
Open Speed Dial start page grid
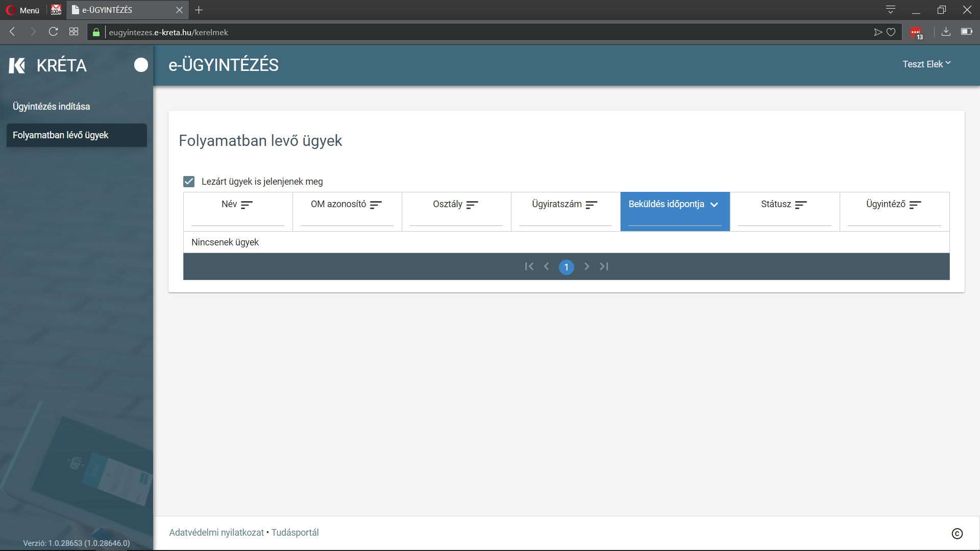coord(73,32)
